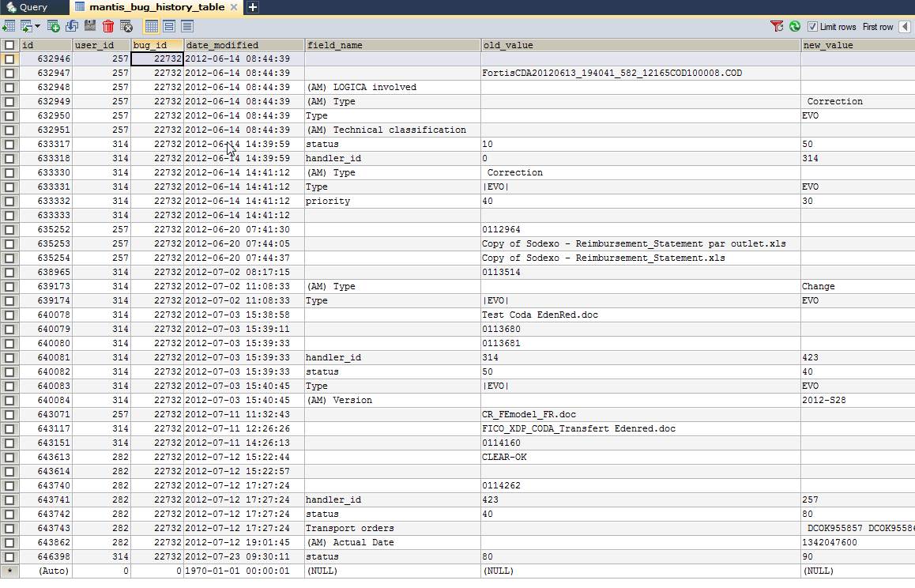The image size is (915, 588).
Task: Save changes with the floppy disk icon
Action: tap(90, 26)
